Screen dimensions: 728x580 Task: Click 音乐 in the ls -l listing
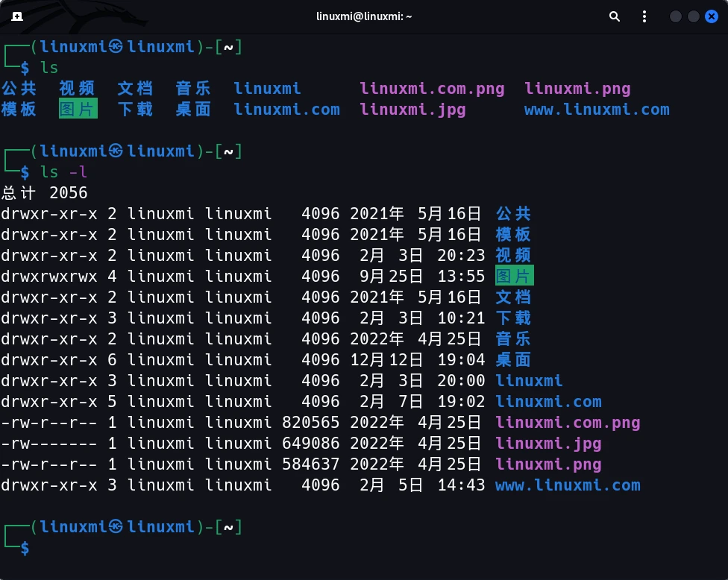coord(513,338)
